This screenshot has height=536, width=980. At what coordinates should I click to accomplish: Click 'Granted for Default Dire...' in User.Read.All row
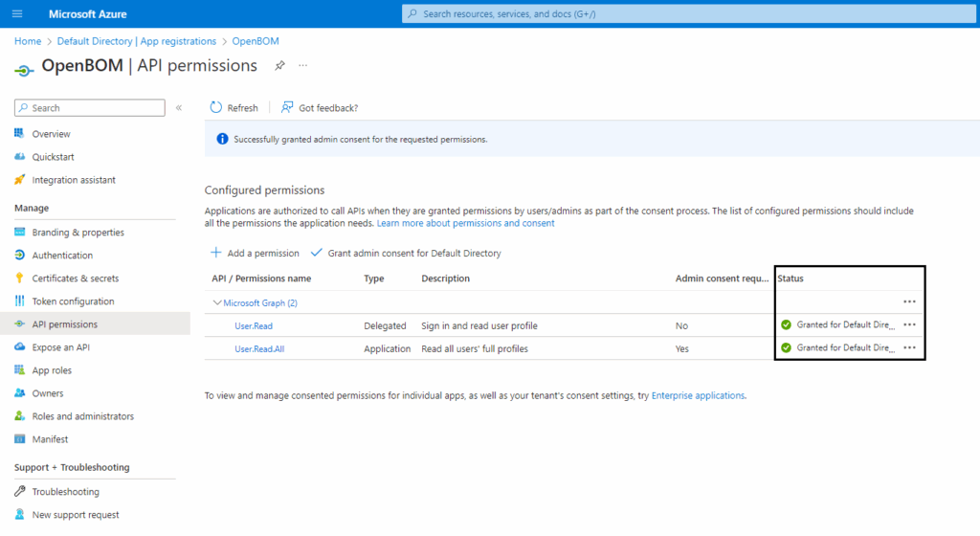846,348
